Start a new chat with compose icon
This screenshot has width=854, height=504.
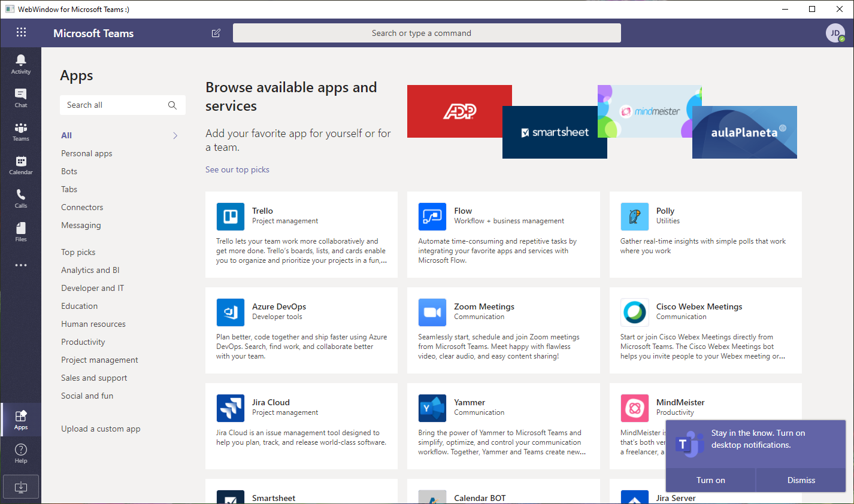[x=216, y=33]
